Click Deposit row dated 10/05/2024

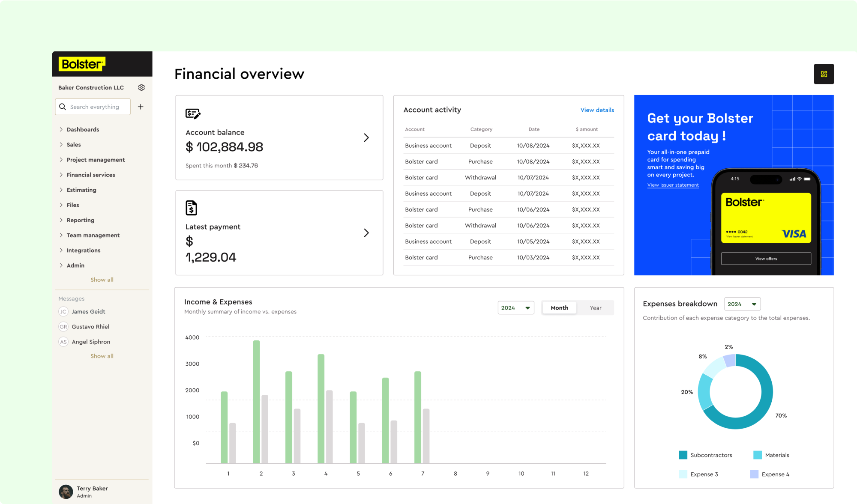click(x=508, y=242)
